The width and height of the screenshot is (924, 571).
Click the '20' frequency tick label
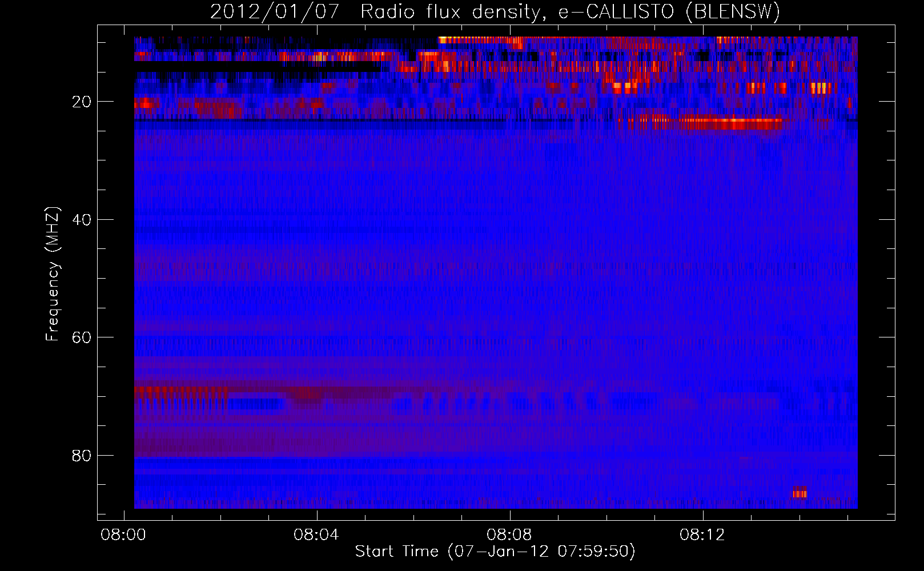click(x=82, y=102)
